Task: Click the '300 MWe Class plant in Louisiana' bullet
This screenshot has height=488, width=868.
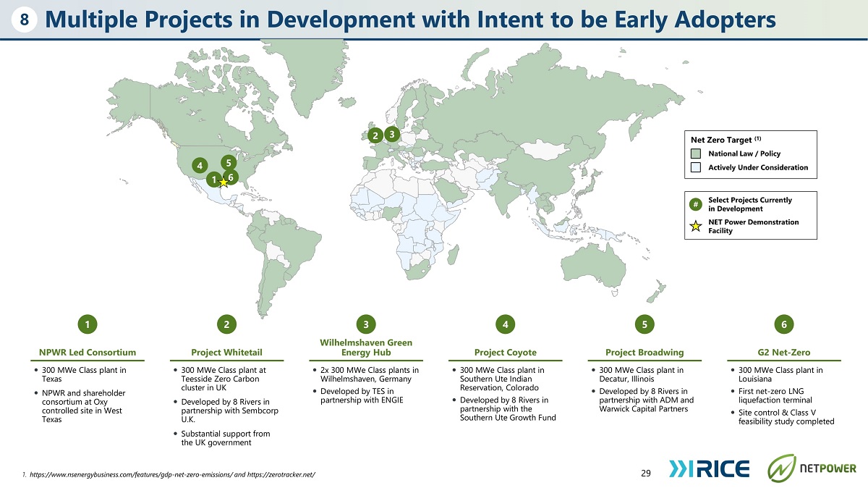Action: [x=780, y=374]
